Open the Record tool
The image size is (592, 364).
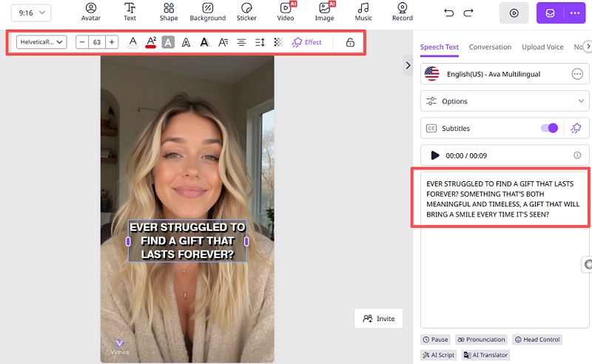click(x=402, y=12)
